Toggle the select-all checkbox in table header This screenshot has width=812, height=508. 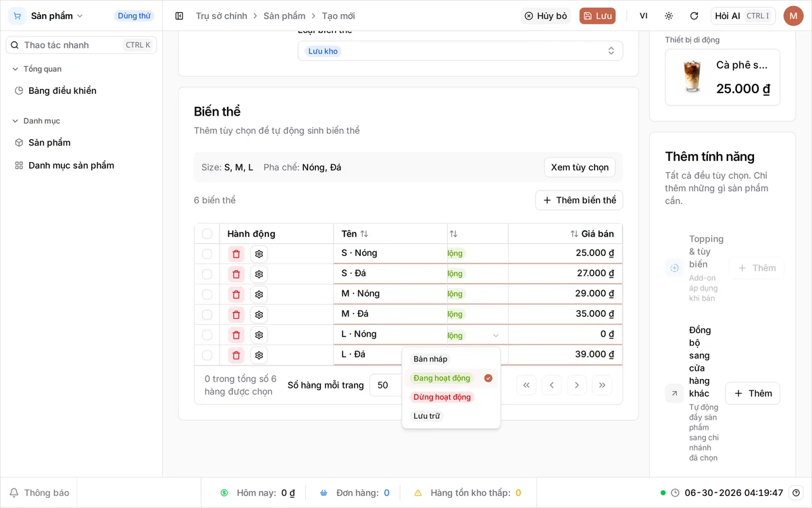(x=207, y=234)
